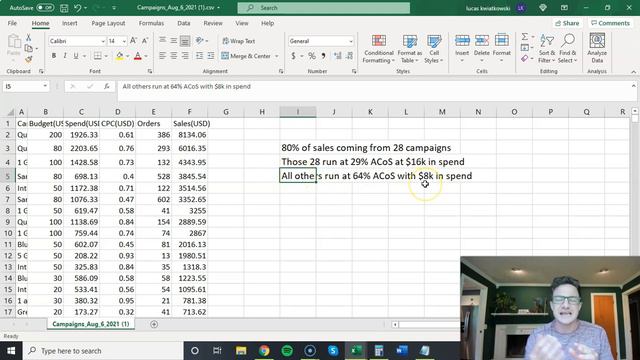Open Google Chrome from the taskbar
640x360 pixels.
[x=264, y=351]
